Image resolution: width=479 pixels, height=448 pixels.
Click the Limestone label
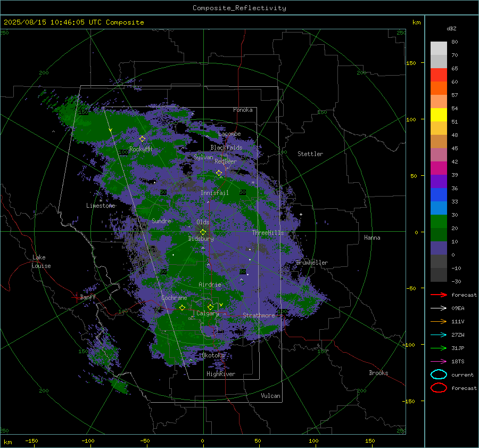click(x=101, y=206)
